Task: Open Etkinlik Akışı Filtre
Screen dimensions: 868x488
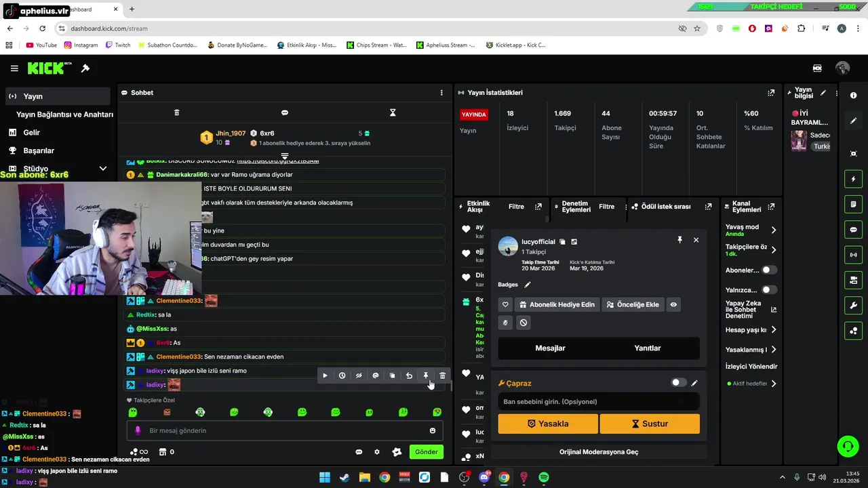Action: (x=516, y=207)
